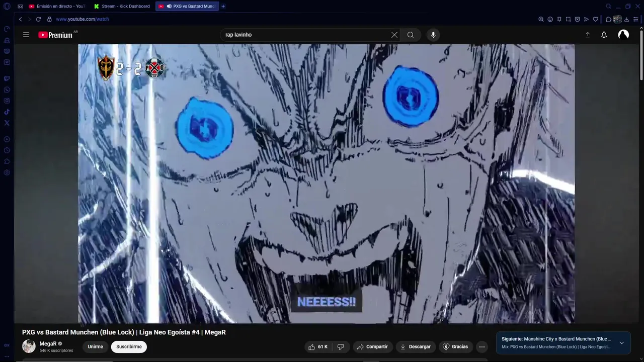Open the YouTube account avatar menu
Viewport: 644px width, 362px height.
(623, 35)
